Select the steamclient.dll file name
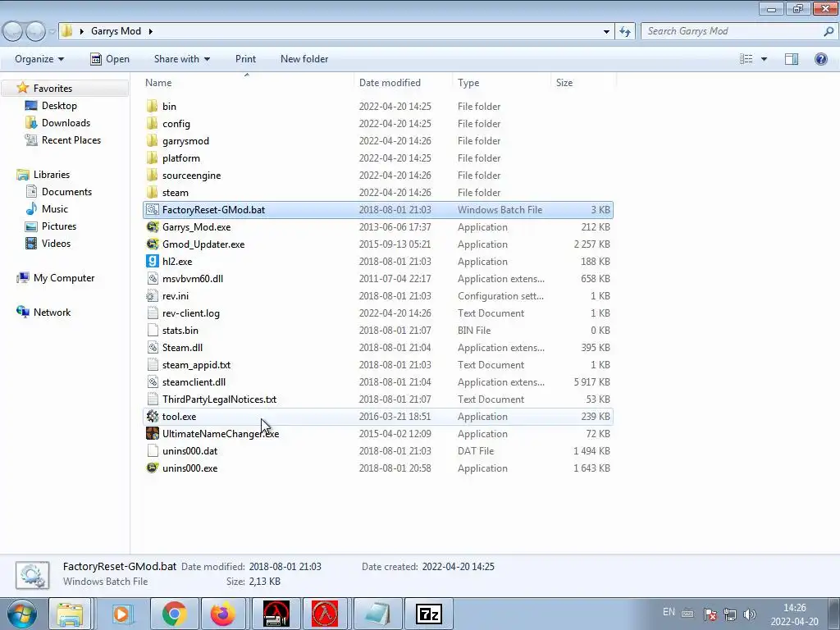This screenshot has width=840, height=630. [194, 382]
